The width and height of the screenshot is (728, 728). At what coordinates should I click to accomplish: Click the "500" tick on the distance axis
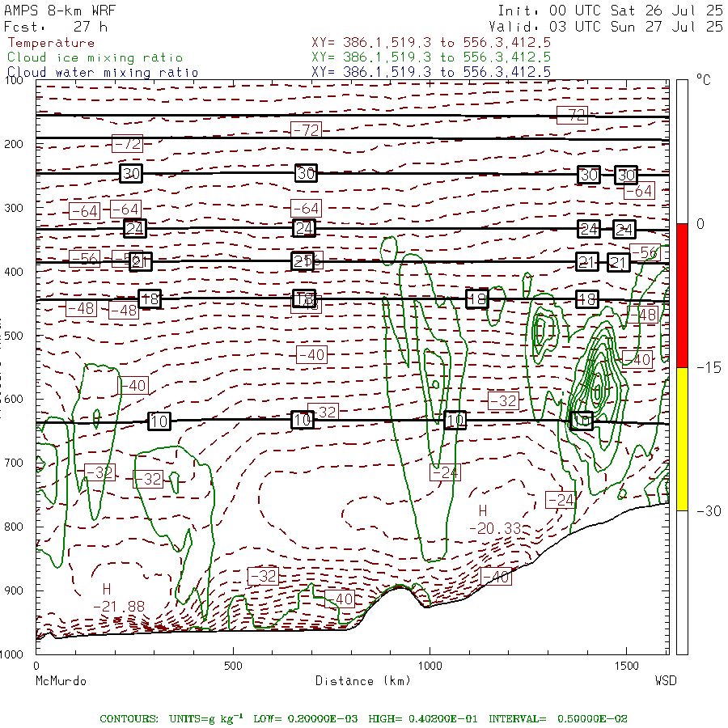point(233,667)
